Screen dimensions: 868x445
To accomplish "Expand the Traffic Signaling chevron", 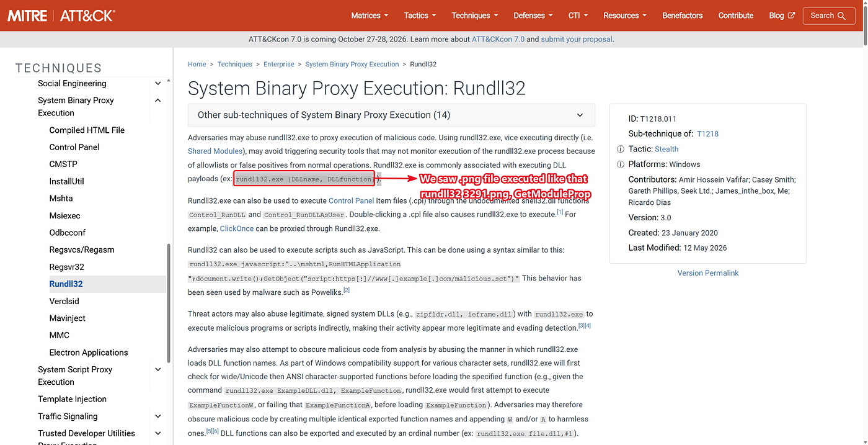I will 158,416.
